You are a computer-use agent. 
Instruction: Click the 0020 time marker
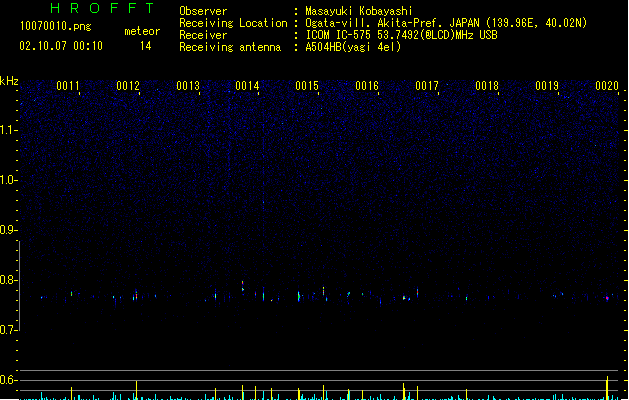coord(607,86)
